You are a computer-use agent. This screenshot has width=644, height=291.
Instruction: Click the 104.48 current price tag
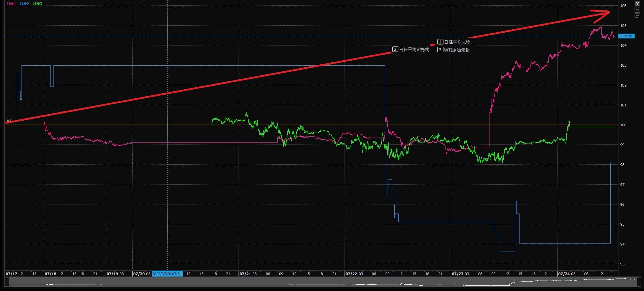click(x=626, y=36)
